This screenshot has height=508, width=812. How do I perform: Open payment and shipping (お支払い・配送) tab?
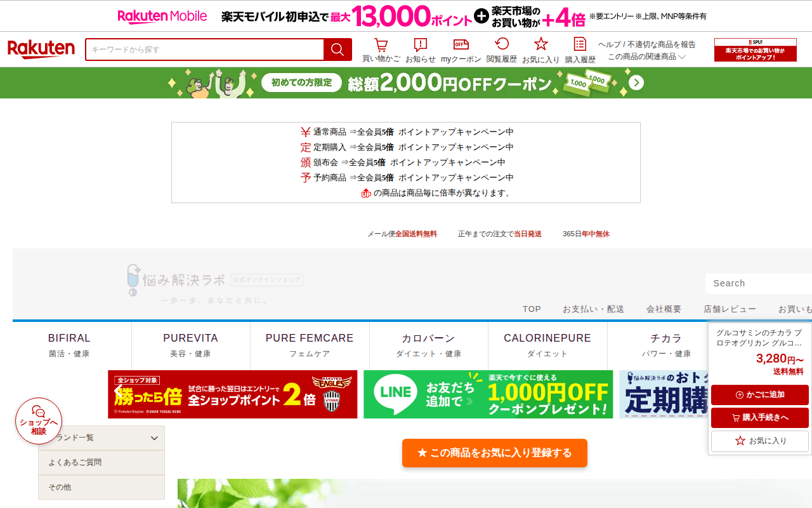click(593, 309)
